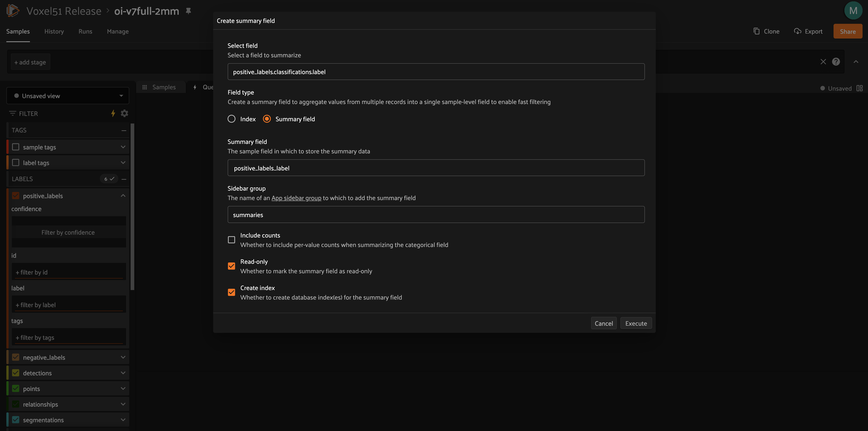Toggle the positive_labels checkbox
868x431 pixels.
pyautogui.click(x=15, y=196)
